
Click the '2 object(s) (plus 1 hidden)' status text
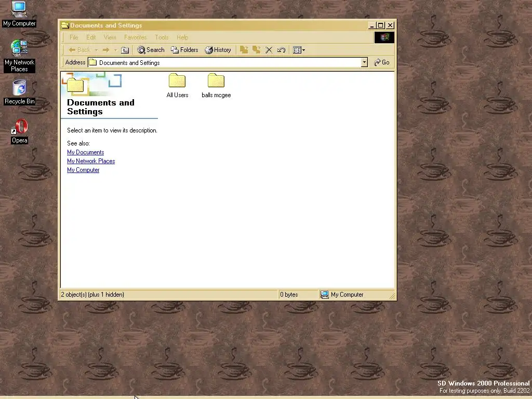coord(92,295)
